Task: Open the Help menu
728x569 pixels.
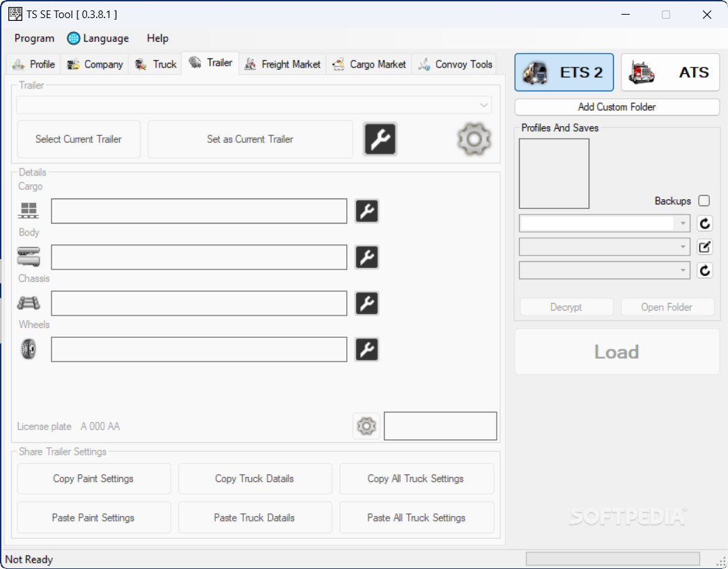Action: 157,38
